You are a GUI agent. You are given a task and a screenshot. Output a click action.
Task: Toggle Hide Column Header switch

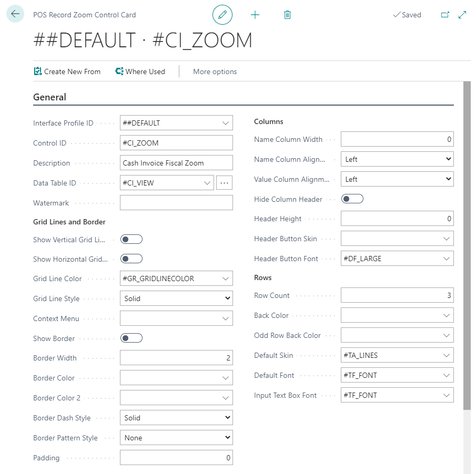point(352,199)
